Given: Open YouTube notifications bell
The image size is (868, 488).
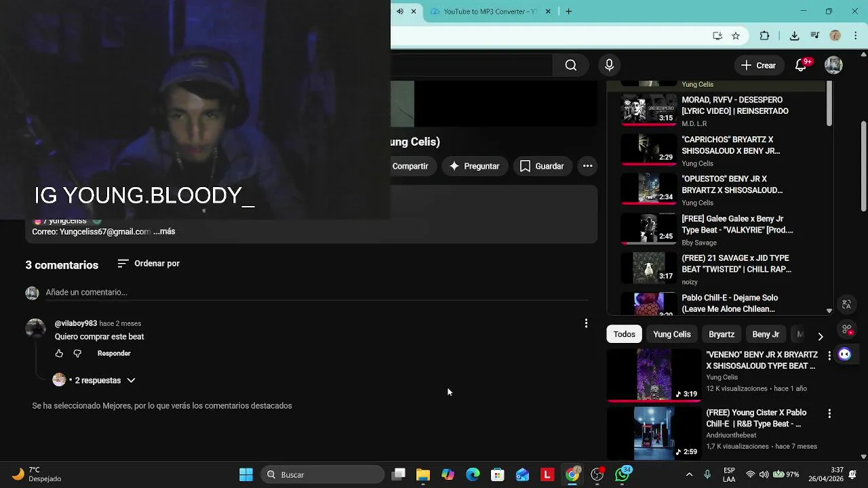Looking at the screenshot, I should pyautogui.click(x=801, y=65).
